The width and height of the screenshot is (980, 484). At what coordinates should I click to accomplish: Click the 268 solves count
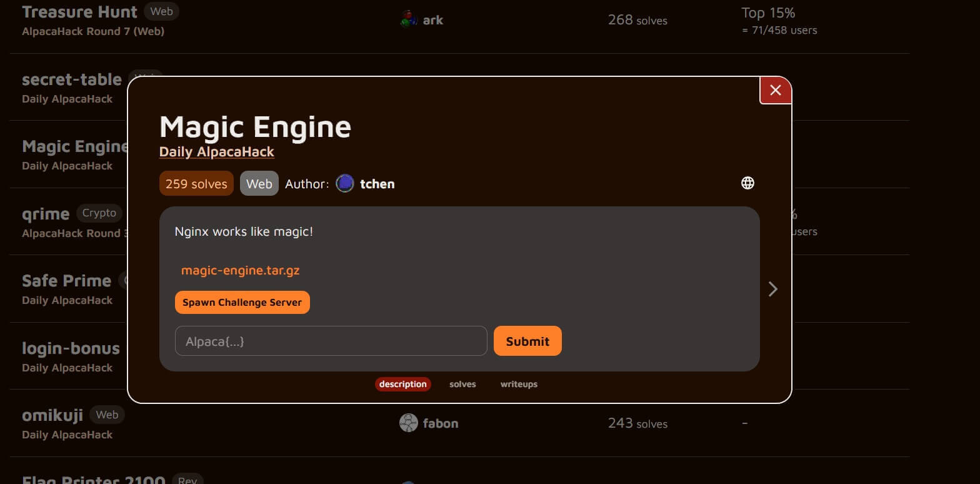637,20
